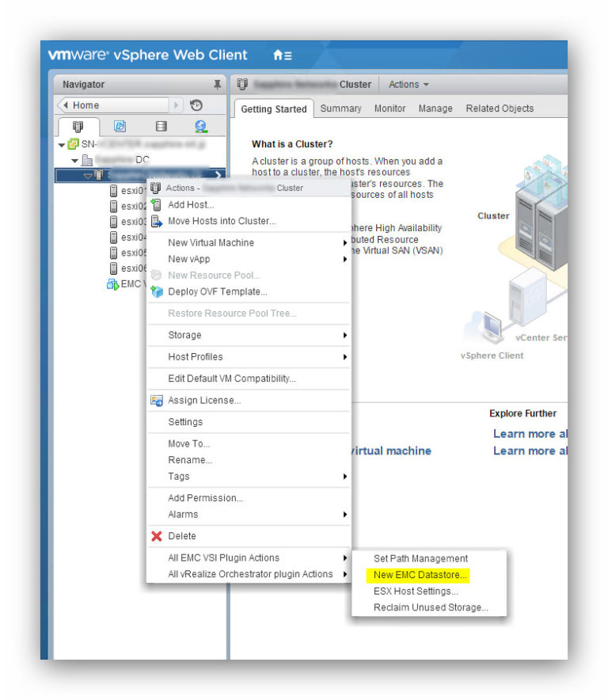Image resolution: width=608 pixels, height=700 pixels.
Task: Select the esxi02 host in tree
Action: tap(127, 206)
